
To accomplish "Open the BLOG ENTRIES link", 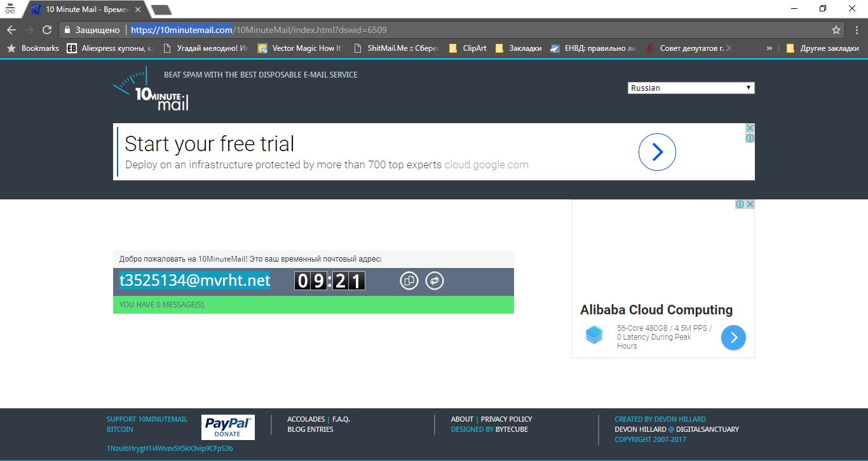I will click(310, 429).
